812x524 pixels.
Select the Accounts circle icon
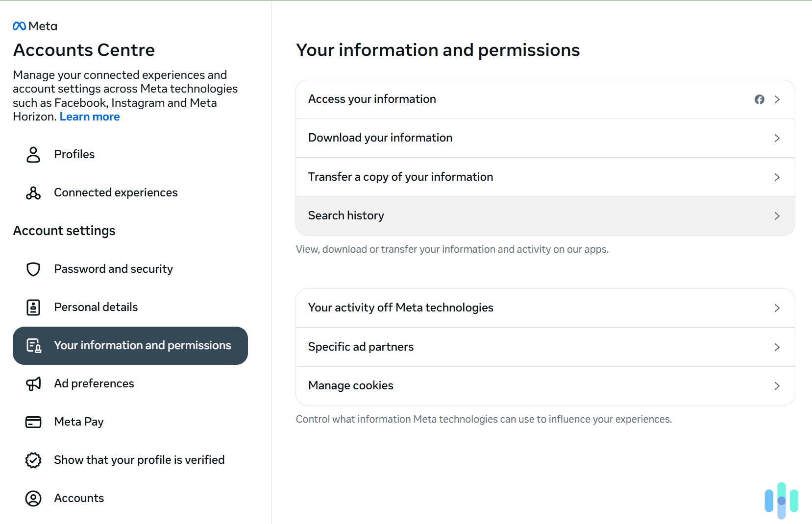[33, 498]
